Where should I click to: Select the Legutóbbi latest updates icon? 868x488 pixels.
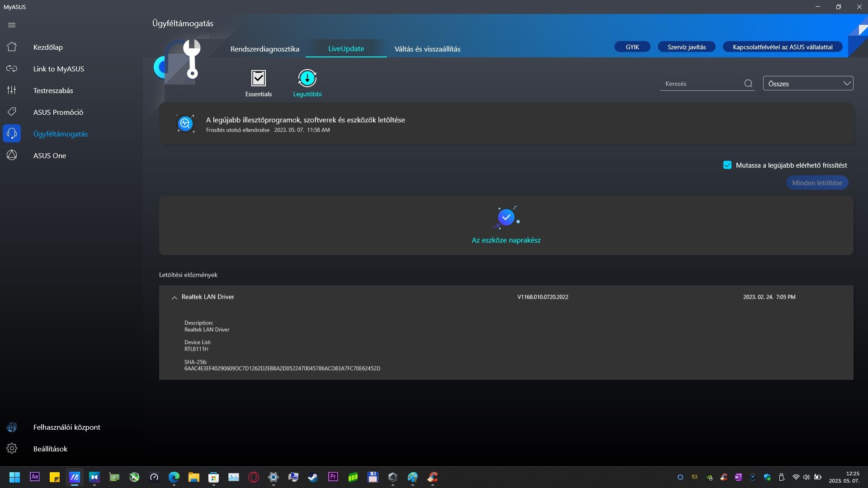307,83
